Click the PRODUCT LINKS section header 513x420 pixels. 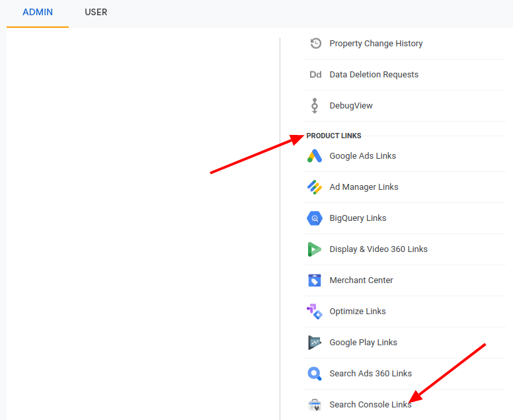334,136
